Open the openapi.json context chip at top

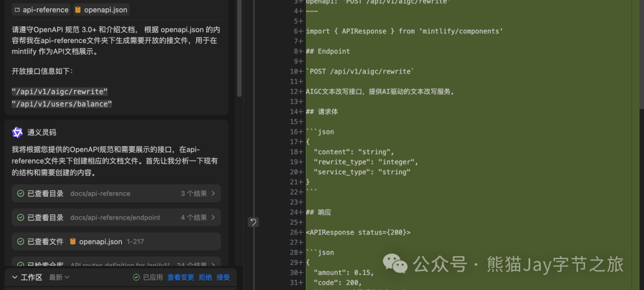tap(101, 10)
